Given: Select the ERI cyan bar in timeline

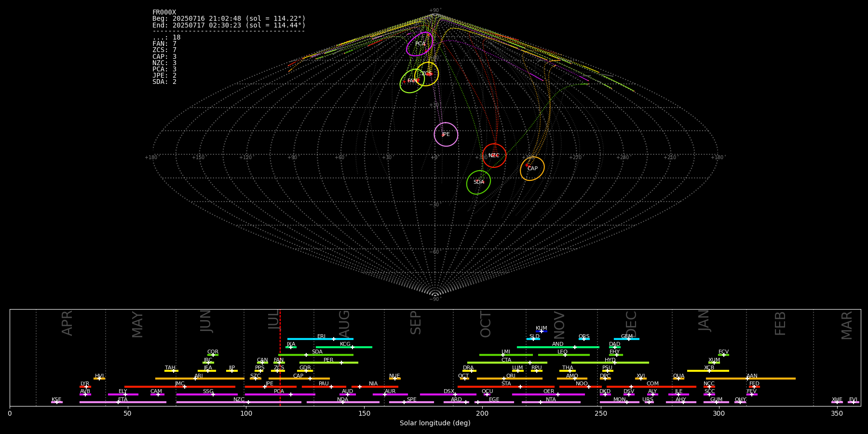Looking at the screenshot, I should pyautogui.click(x=320, y=339).
